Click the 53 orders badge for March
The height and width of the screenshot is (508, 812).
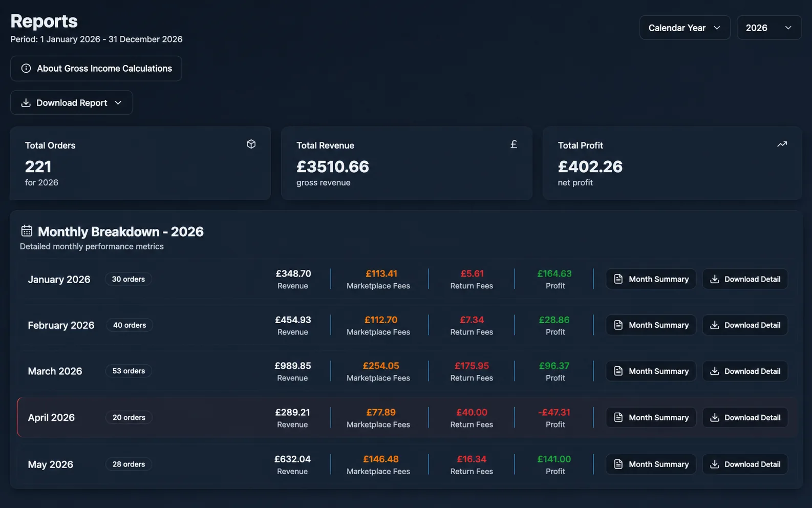[129, 371]
